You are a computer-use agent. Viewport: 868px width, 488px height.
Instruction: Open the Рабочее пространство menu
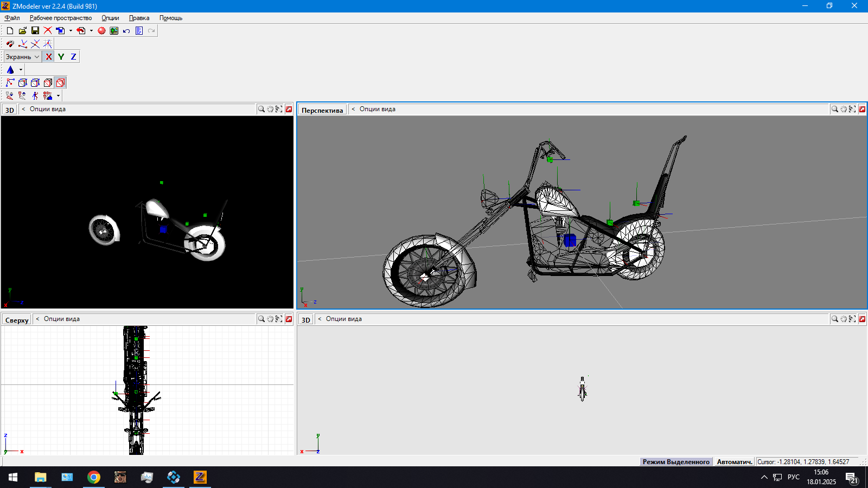pyautogui.click(x=61, y=18)
